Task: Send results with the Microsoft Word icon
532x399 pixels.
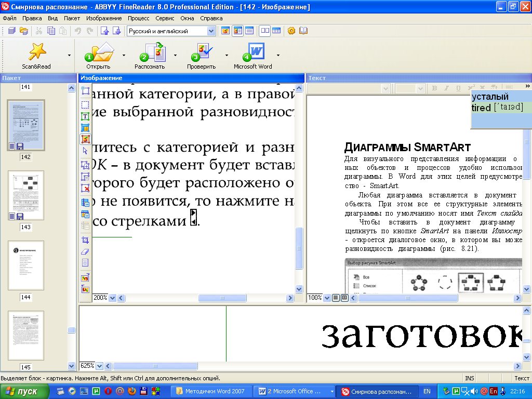Action: click(x=253, y=52)
